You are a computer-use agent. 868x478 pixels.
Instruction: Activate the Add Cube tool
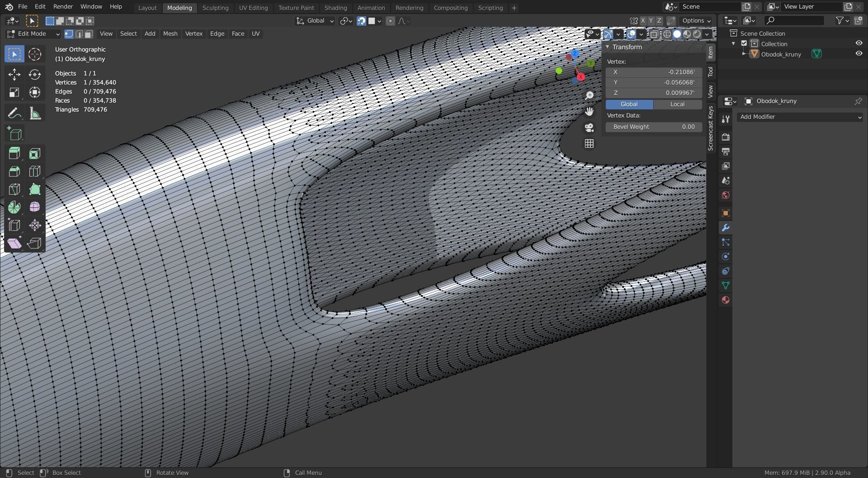(x=14, y=134)
